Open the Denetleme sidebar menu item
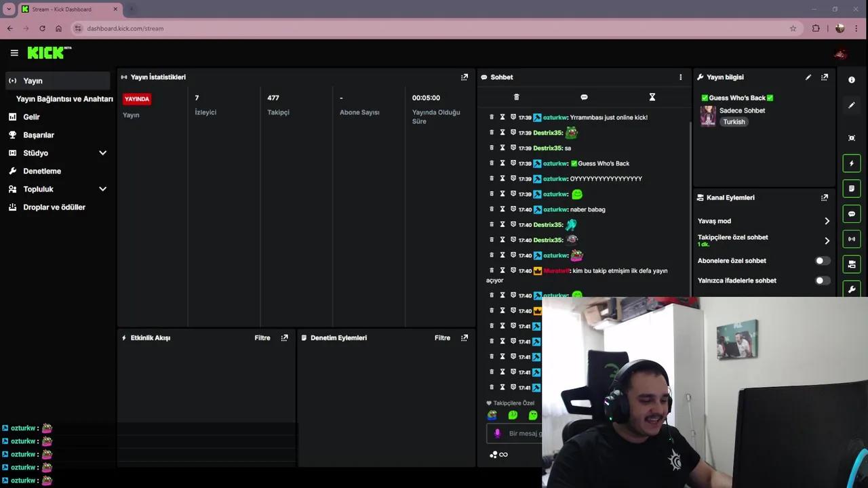This screenshot has width=868, height=488. click(x=42, y=171)
